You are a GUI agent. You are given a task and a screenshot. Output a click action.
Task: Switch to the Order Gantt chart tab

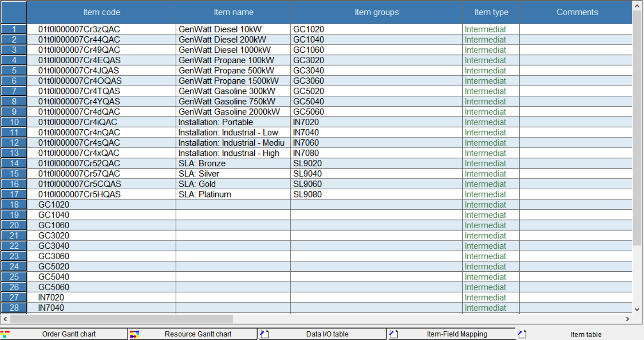69,334
